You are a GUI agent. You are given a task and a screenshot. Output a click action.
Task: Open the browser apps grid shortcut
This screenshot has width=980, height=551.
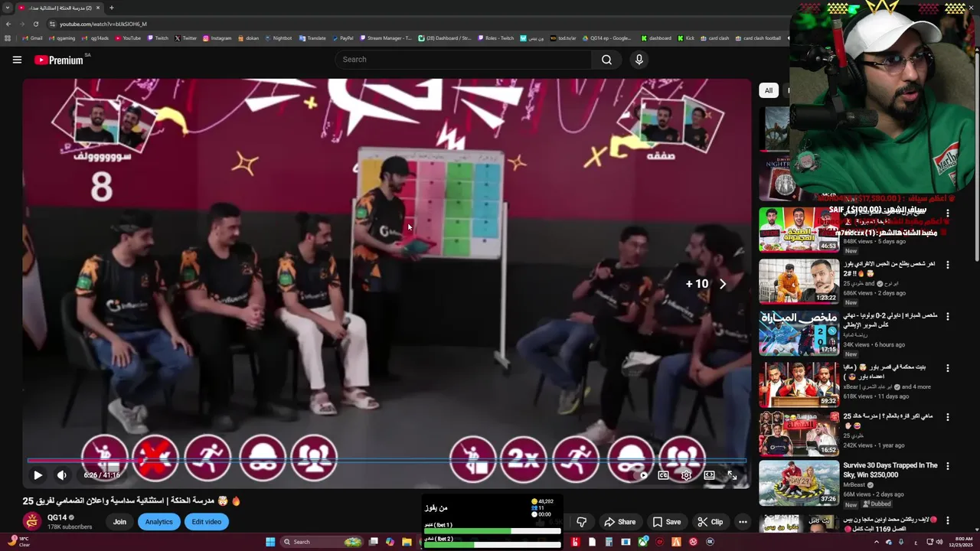pos(8,37)
